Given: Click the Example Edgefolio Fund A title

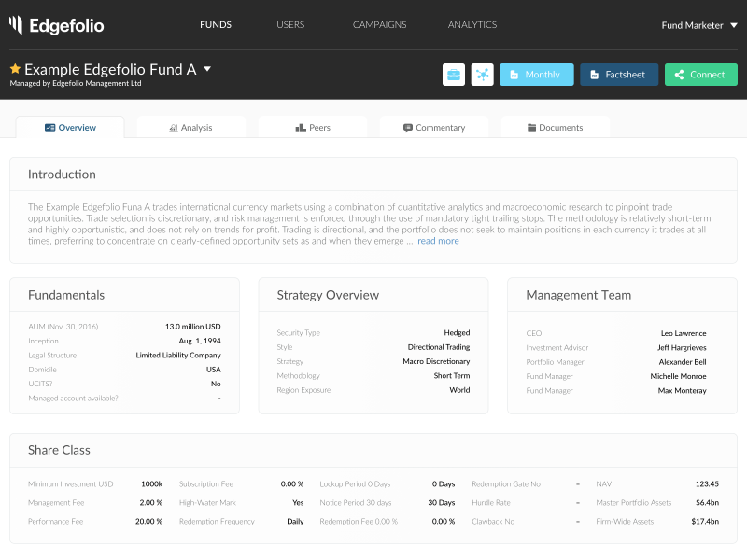Looking at the screenshot, I should pos(110,69).
